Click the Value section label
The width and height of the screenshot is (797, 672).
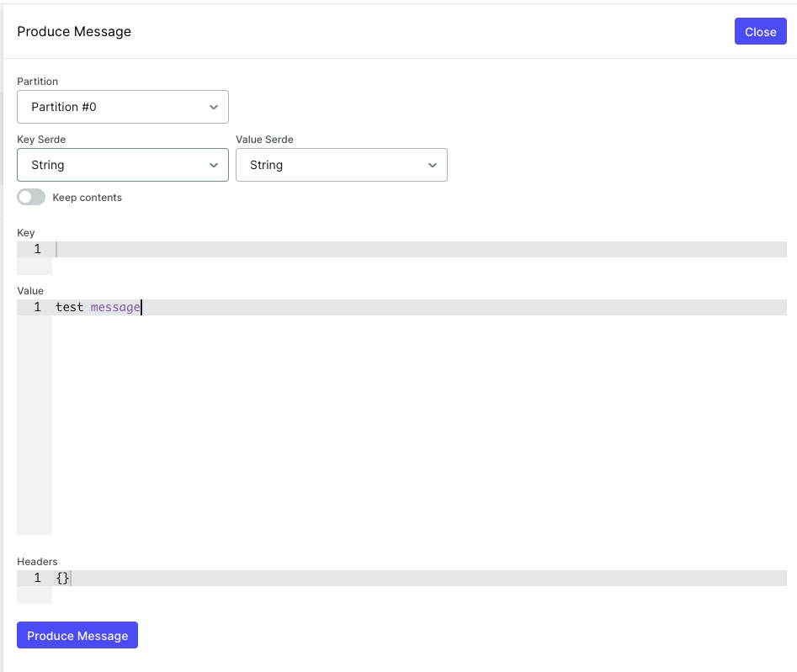[x=30, y=290]
